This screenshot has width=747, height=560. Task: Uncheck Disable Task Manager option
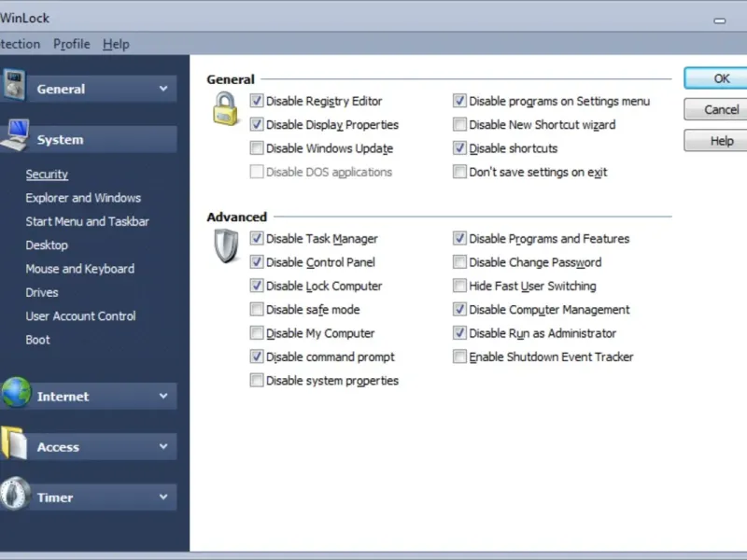(256, 238)
